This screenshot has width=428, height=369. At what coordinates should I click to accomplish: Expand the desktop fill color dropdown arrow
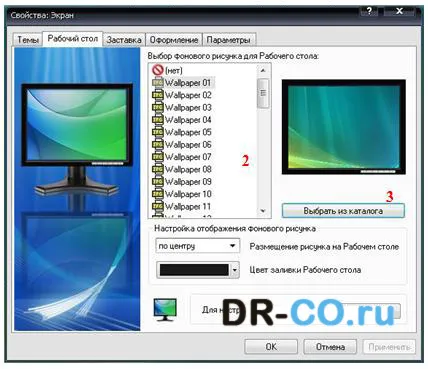pyautogui.click(x=235, y=270)
